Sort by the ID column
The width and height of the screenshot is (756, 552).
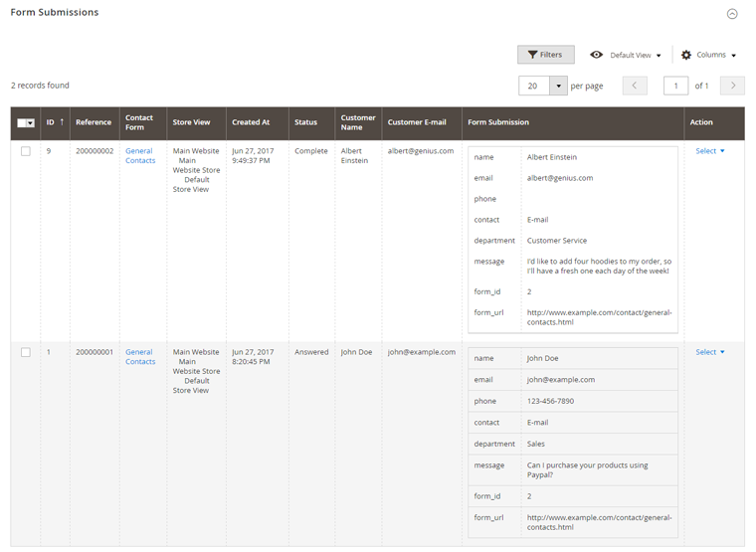(55, 122)
